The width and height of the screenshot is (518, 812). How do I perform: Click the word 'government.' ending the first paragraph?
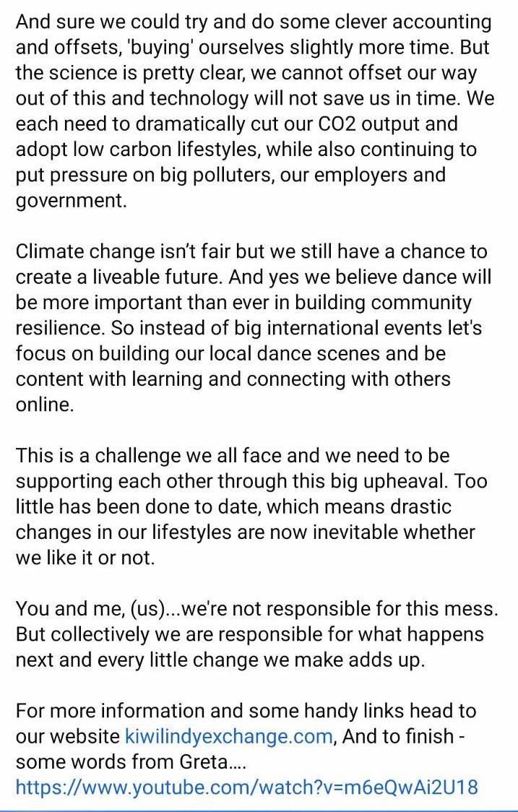click(71, 200)
